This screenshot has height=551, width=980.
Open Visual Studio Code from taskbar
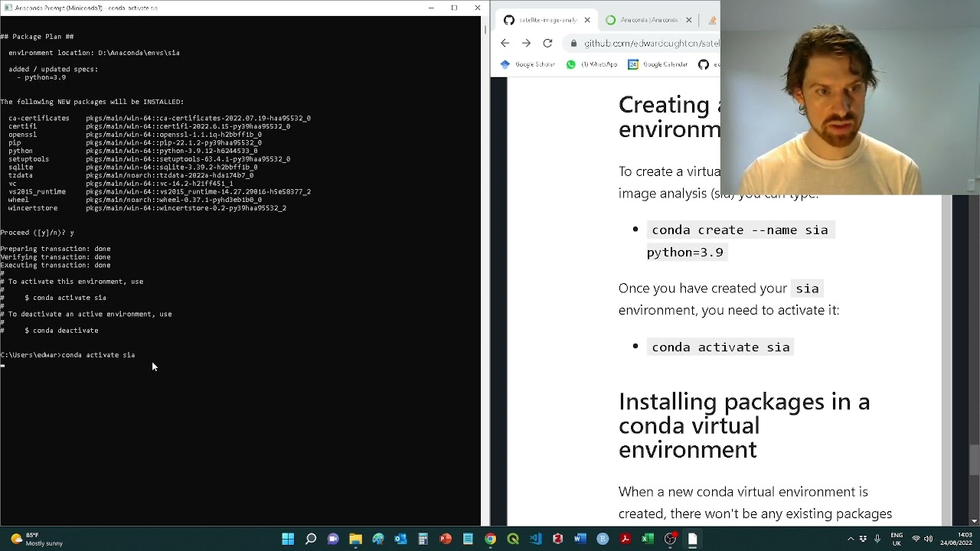(535, 539)
